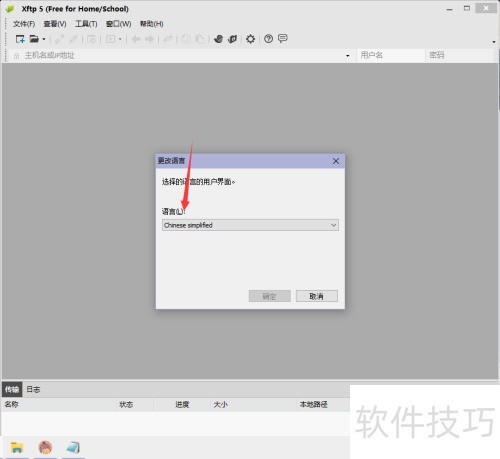Open the 帮助(H) menu
The width and height of the screenshot is (500, 459).
pyautogui.click(x=151, y=24)
